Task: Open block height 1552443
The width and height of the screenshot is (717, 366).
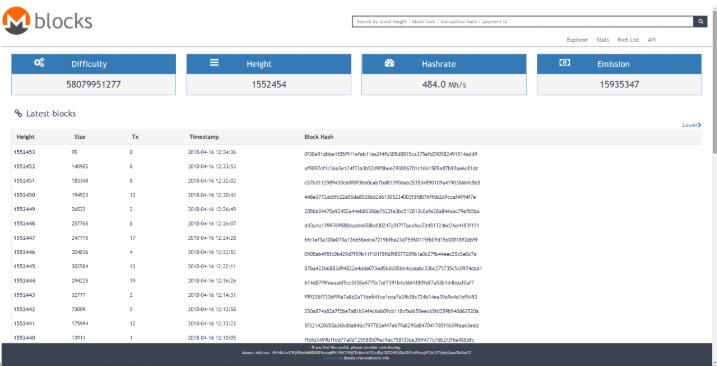Action: click(24, 295)
